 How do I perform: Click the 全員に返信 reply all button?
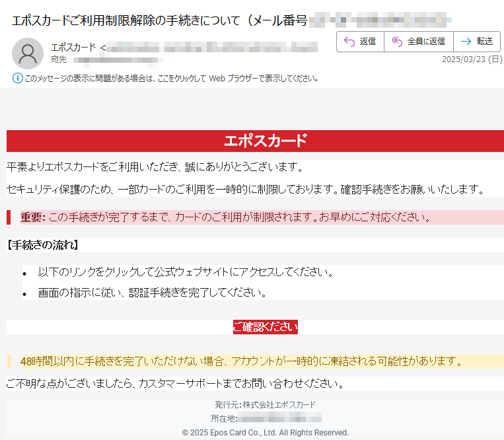[419, 42]
